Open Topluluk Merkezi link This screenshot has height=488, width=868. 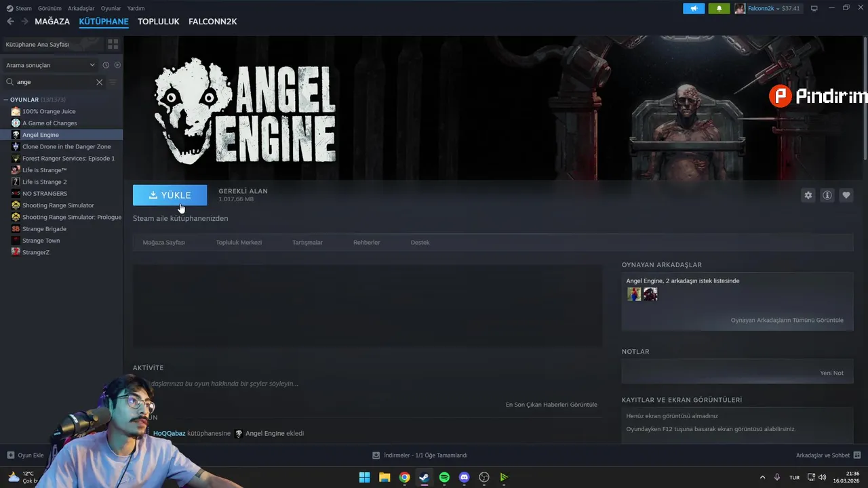point(239,243)
